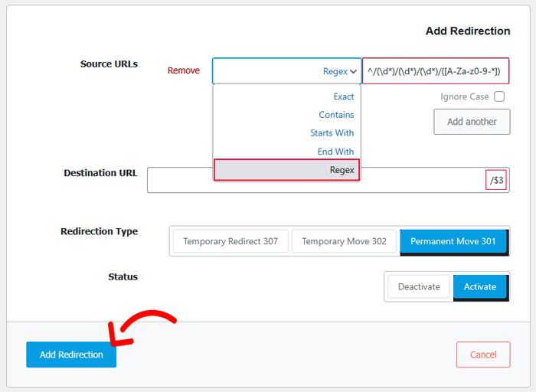Screen dimensions: 536x392
Task: Select Temporary Redirect 307 type
Action: point(230,241)
